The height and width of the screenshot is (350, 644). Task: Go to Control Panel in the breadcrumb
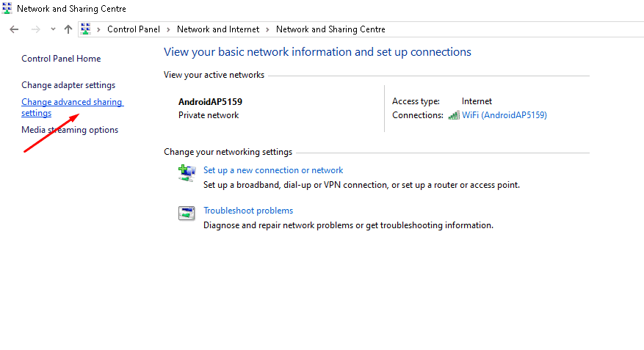tap(134, 29)
